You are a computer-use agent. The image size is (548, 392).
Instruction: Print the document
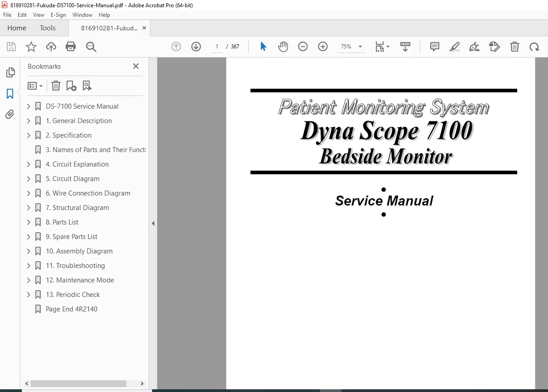point(71,47)
